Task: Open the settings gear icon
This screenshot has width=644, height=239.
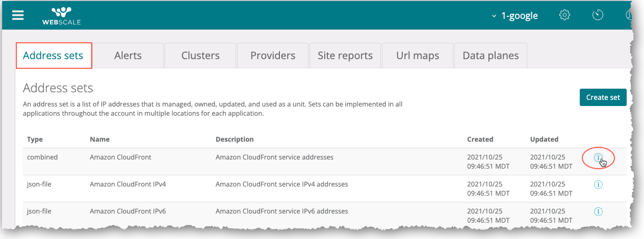Action: pyautogui.click(x=564, y=15)
